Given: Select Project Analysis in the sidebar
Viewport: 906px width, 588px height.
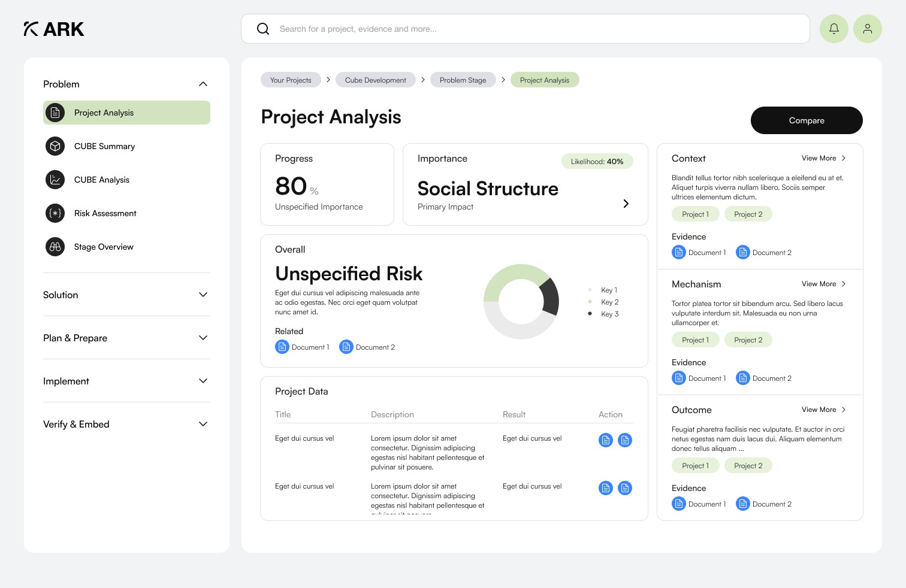Looking at the screenshot, I should point(126,113).
